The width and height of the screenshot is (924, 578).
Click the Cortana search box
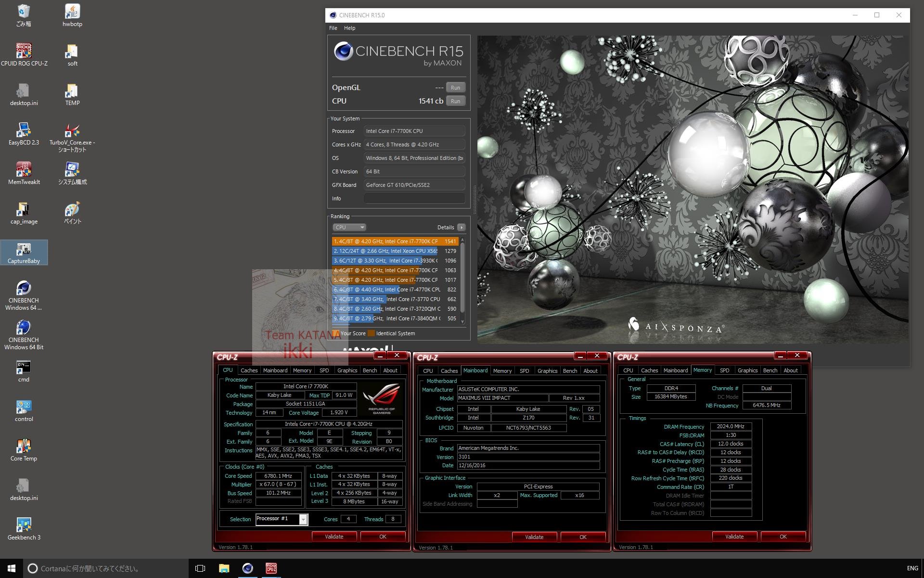[106, 568]
